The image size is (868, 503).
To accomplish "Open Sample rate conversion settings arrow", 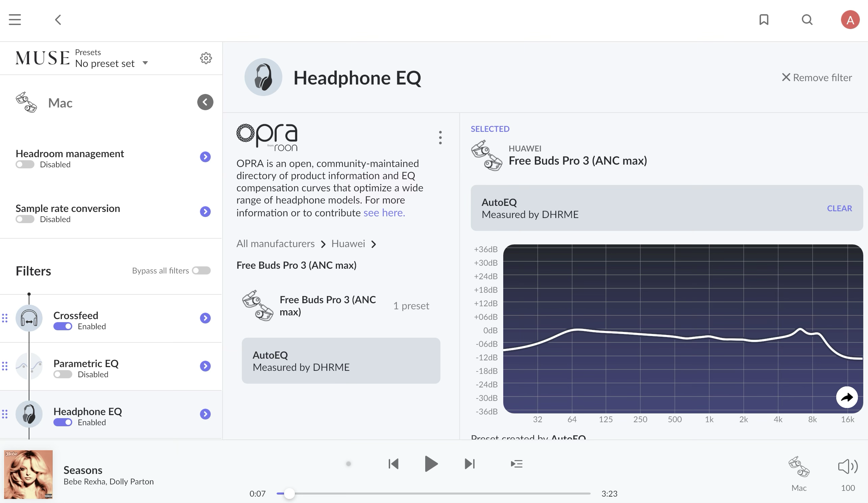I will coord(205,211).
